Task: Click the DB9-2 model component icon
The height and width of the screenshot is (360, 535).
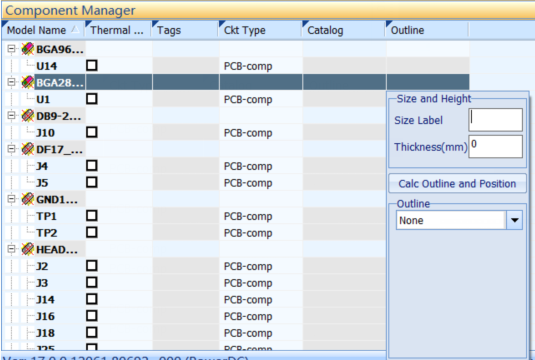Action: tap(28, 116)
